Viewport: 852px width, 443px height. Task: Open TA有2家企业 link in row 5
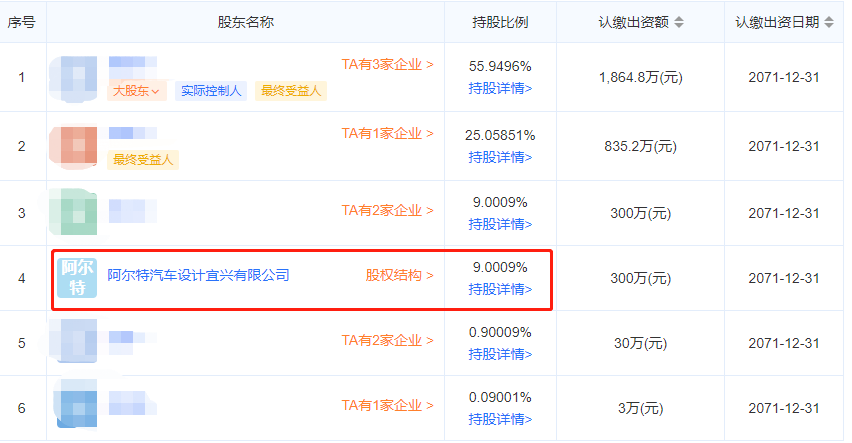(x=388, y=341)
